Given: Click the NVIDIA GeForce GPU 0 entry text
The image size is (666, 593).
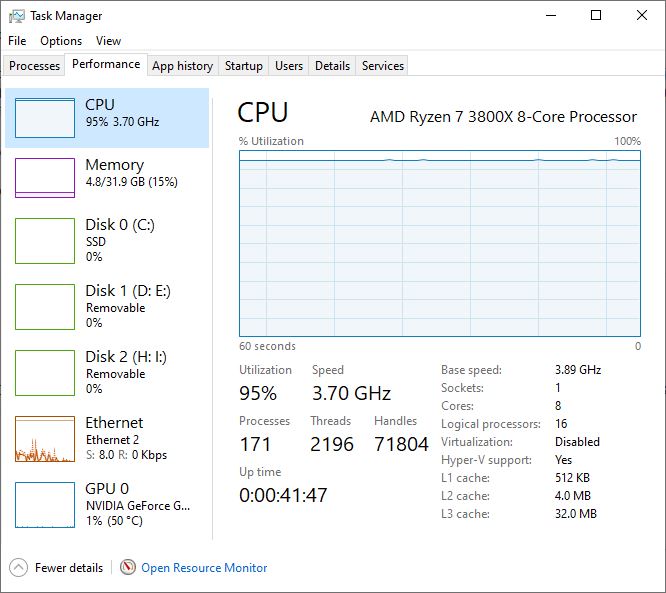Looking at the screenshot, I should (138, 506).
